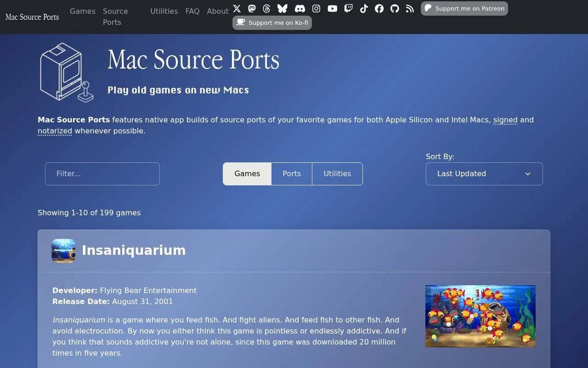The image size is (588, 368).
Task: Open Utilities in the top navigation bar
Action: point(164,11)
